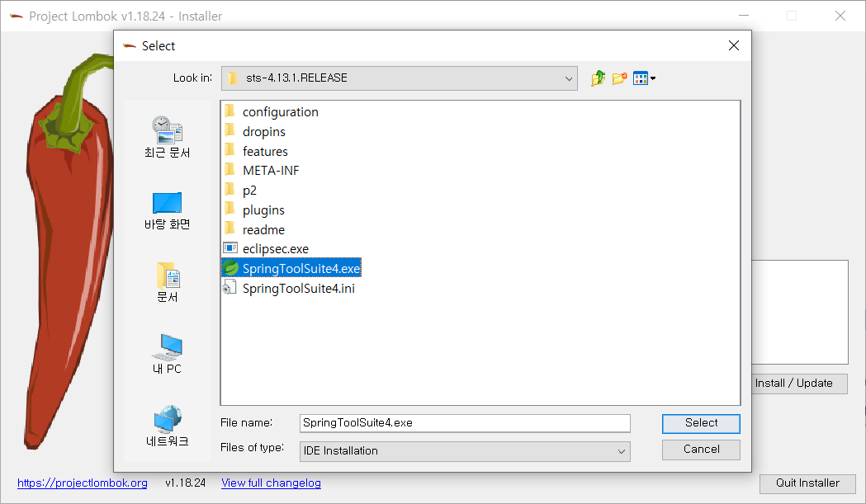
Task: Click the plugins folder icon
Action: [230, 210]
